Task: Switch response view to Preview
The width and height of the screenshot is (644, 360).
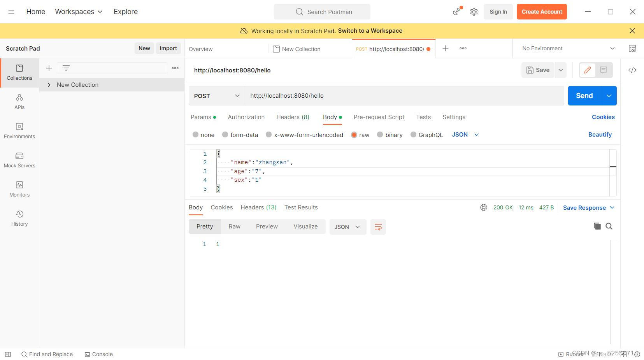Action: pos(267,227)
